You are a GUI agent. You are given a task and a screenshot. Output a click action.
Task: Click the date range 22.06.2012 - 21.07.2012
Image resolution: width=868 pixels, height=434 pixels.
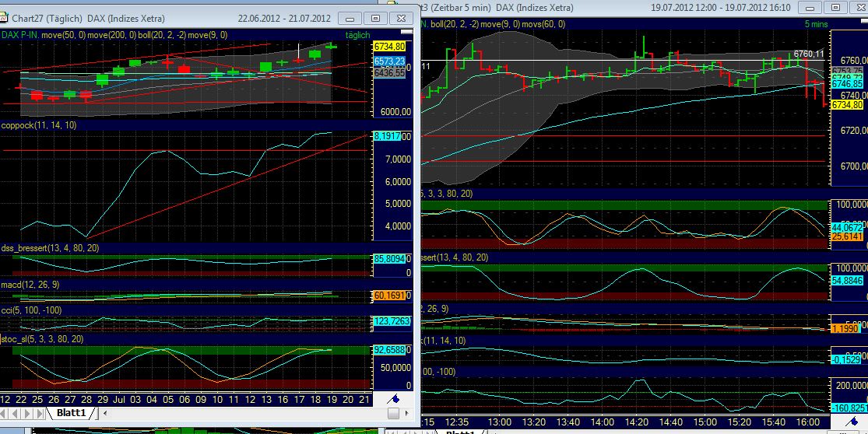(x=284, y=18)
